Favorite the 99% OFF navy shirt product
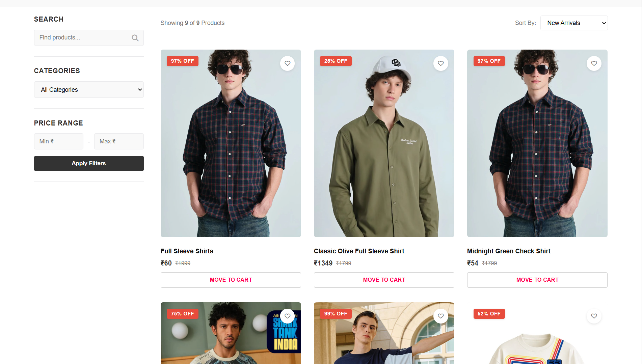The image size is (642, 364). tap(440, 316)
